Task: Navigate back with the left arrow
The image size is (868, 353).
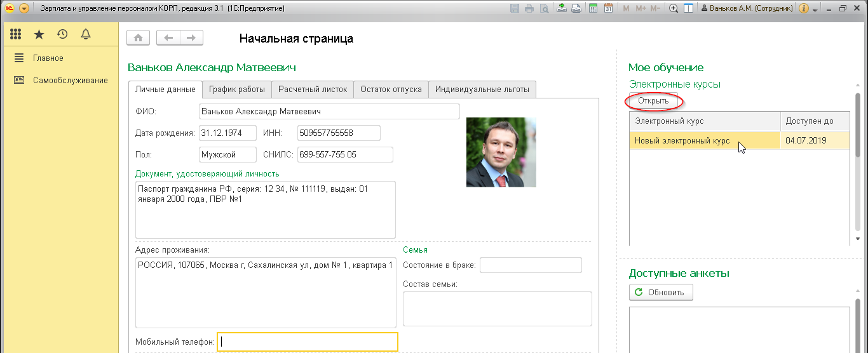Action: coord(168,38)
